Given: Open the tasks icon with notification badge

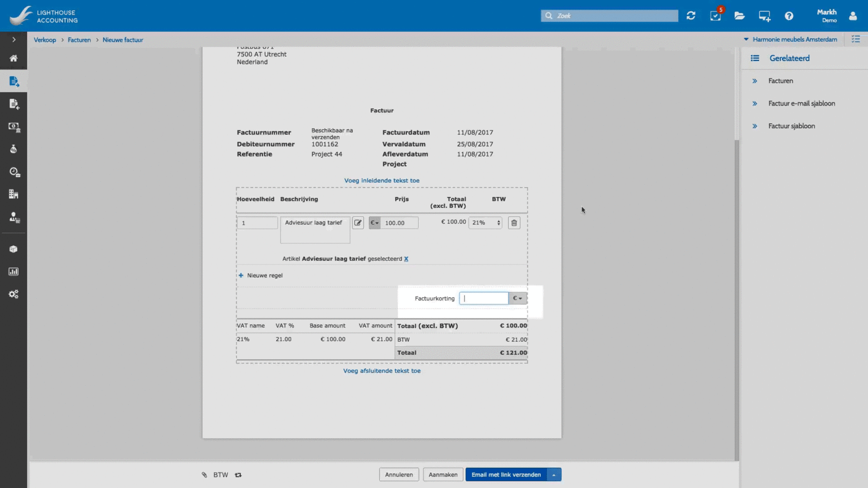Looking at the screenshot, I should pyautogui.click(x=715, y=16).
